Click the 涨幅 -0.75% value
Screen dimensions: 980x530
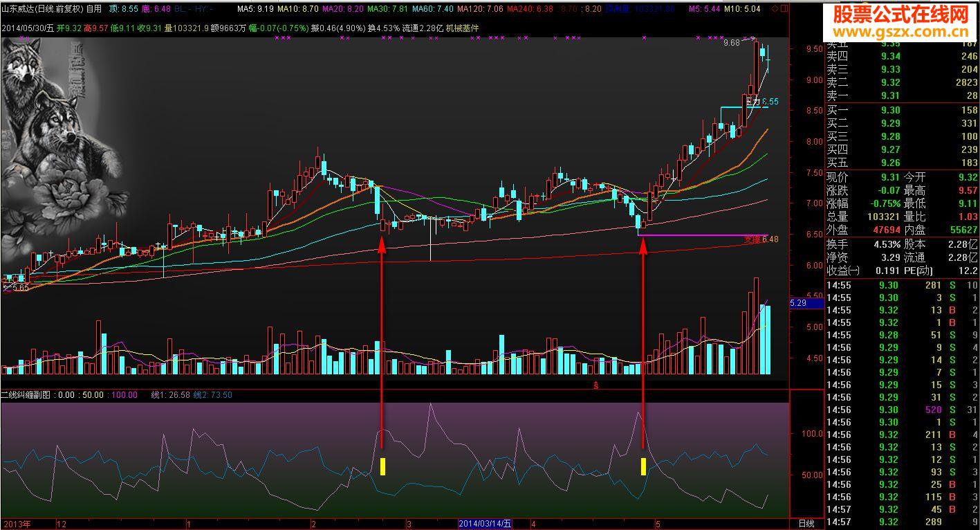coord(884,203)
